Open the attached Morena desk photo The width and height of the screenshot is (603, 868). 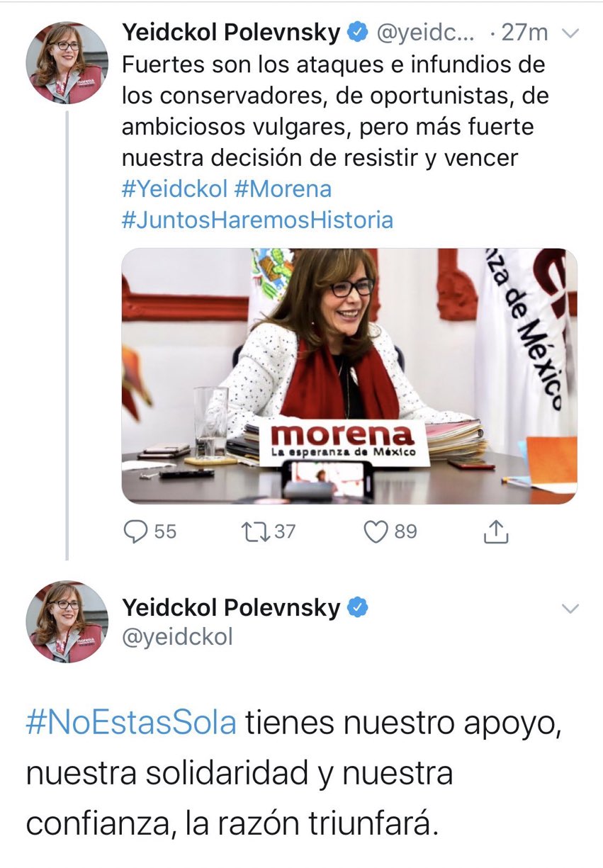pyautogui.click(x=349, y=376)
